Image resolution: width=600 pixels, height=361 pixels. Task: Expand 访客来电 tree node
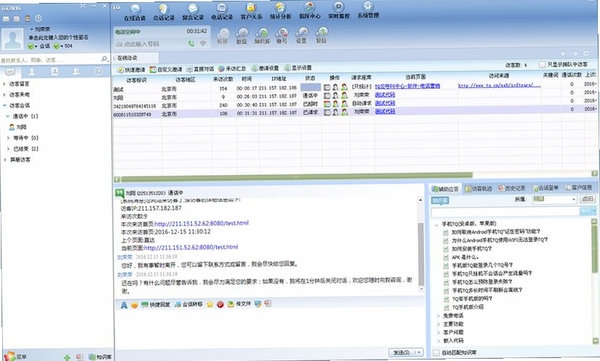click(x=5, y=95)
